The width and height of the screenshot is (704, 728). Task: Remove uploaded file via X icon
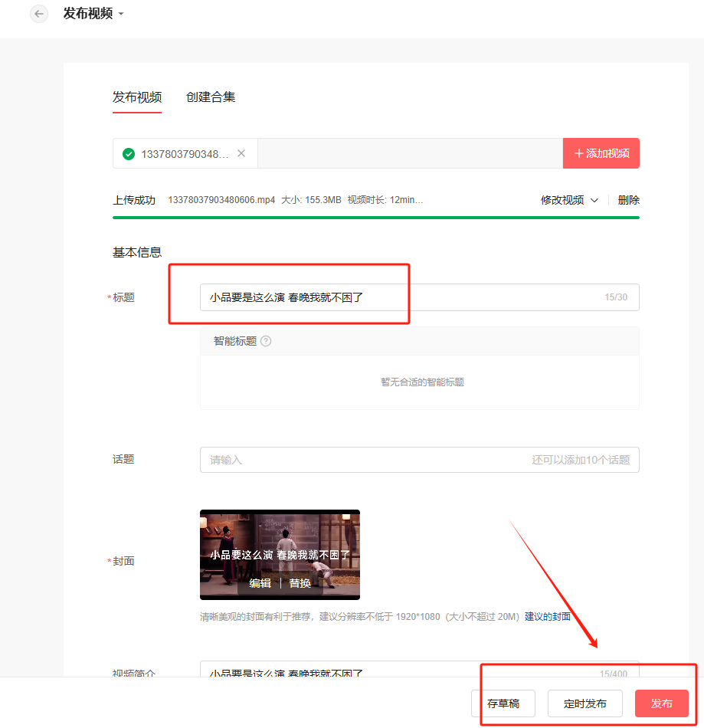(241, 153)
